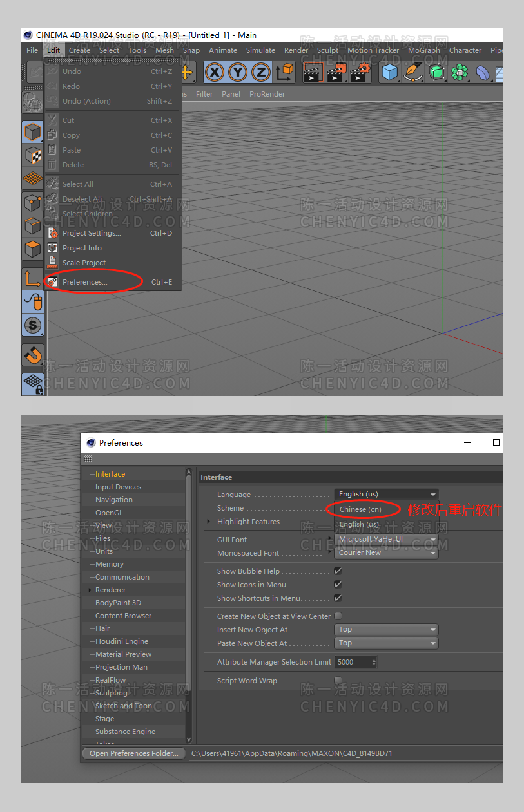Click the coordinate system toggle icon

pyautogui.click(x=285, y=72)
